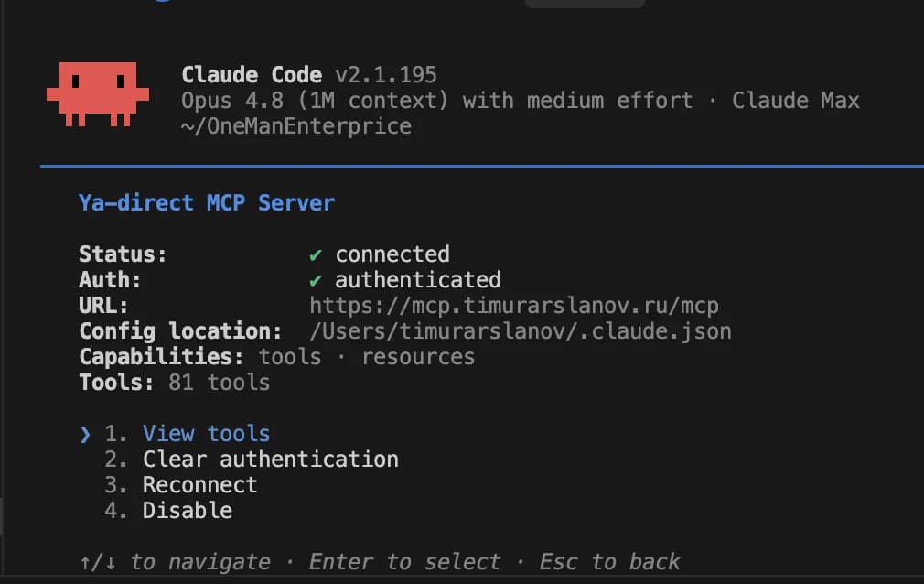Click the 81 tools count value
This screenshot has width=924, height=584.
coord(220,383)
